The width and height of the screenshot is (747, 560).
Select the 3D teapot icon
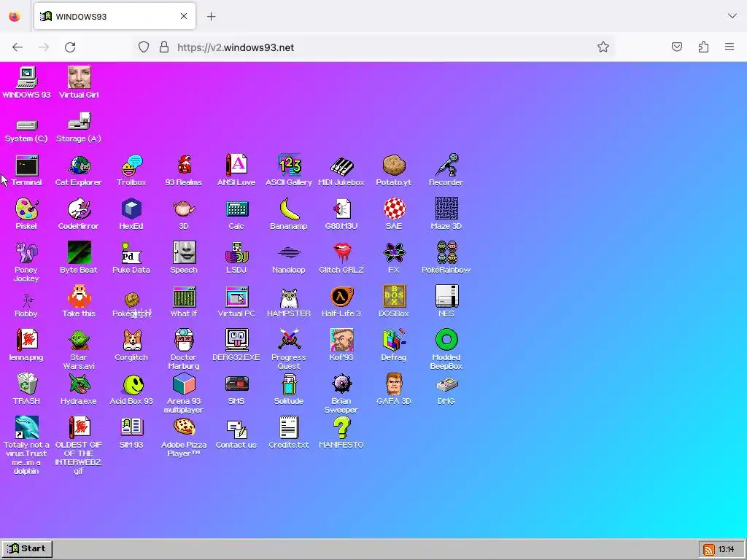[184, 209]
